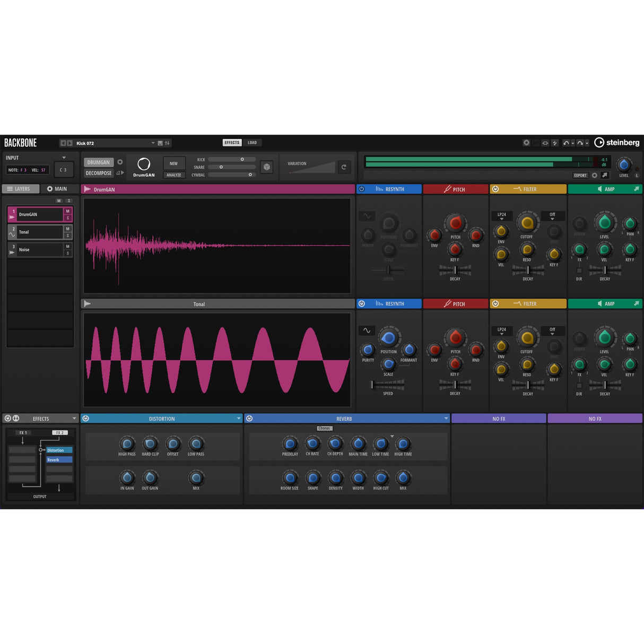The width and height of the screenshot is (644, 644).
Task: Click the EXPORT button
Action: pos(580,175)
